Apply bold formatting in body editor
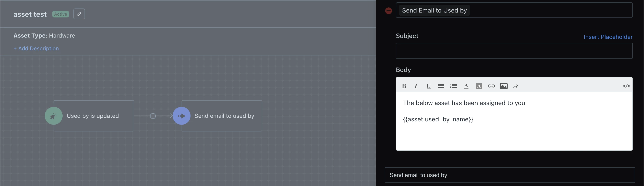644x186 pixels. pyautogui.click(x=404, y=86)
